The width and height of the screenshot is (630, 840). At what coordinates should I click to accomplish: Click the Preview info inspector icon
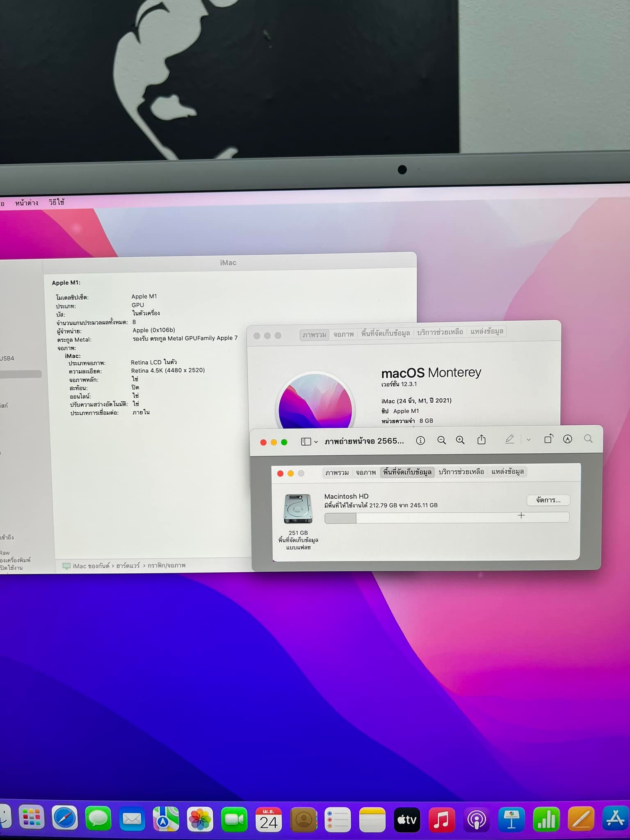(420, 441)
